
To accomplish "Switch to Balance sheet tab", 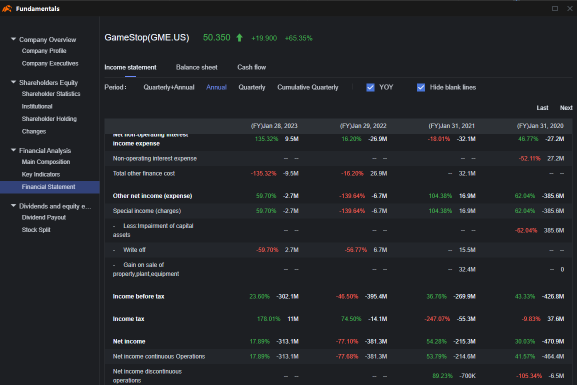I will (x=197, y=67).
